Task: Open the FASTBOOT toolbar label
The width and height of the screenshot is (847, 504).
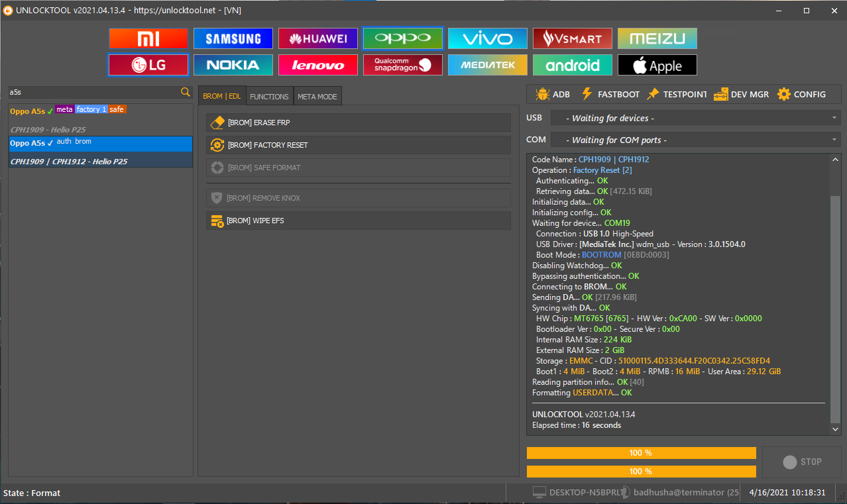Action: tap(619, 95)
